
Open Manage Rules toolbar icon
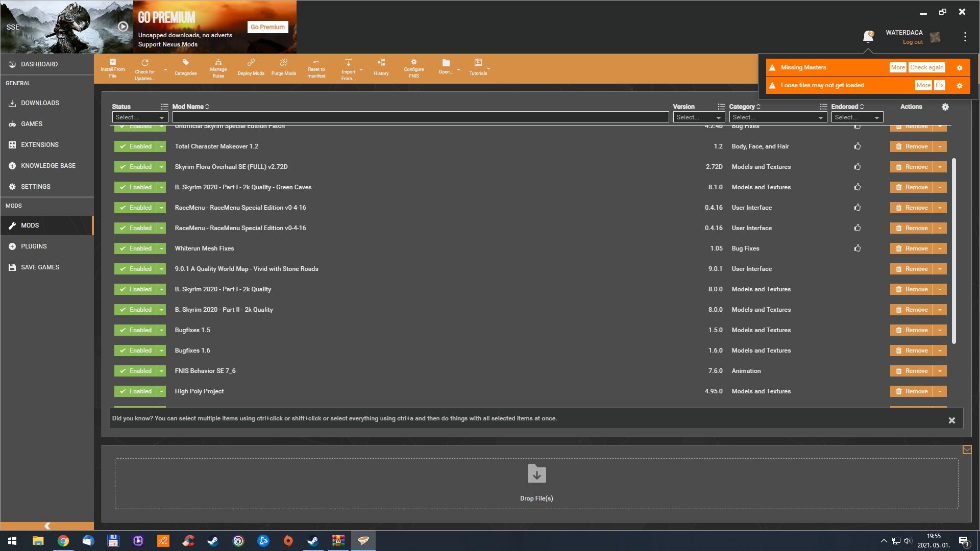coord(218,68)
